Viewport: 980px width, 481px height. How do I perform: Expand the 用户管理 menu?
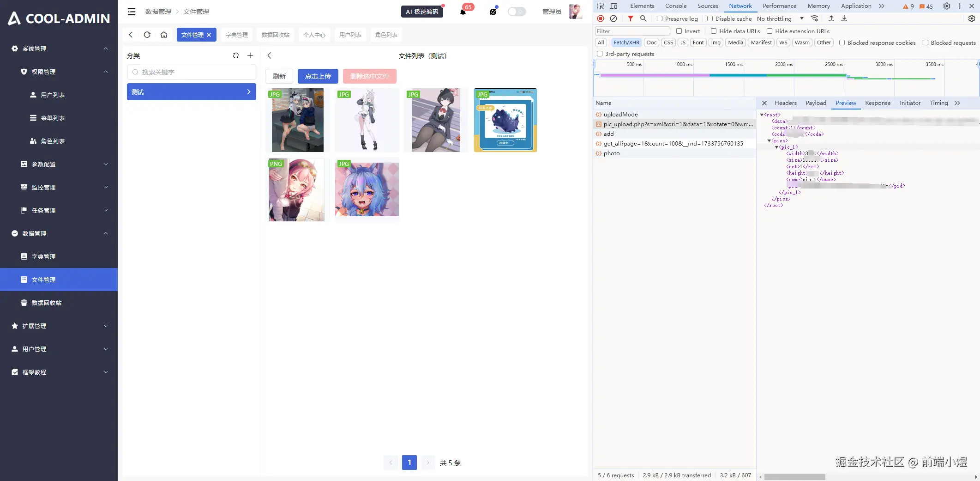59,349
